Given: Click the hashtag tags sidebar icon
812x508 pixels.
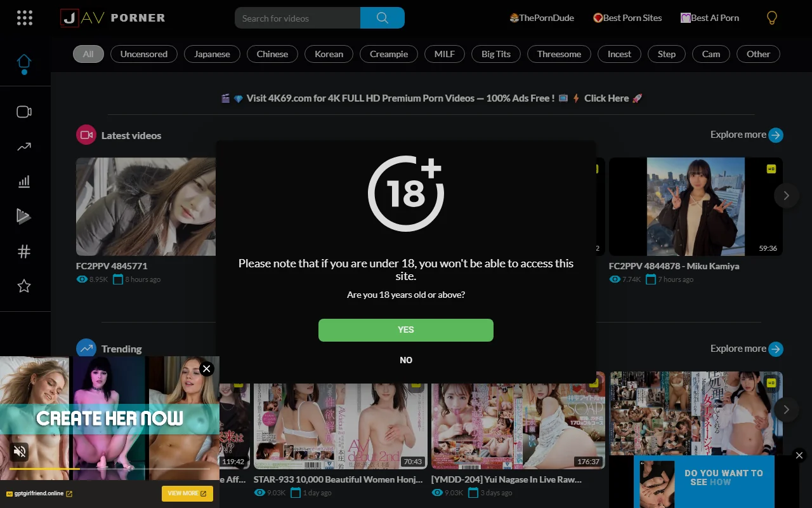Looking at the screenshot, I should pos(24,251).
